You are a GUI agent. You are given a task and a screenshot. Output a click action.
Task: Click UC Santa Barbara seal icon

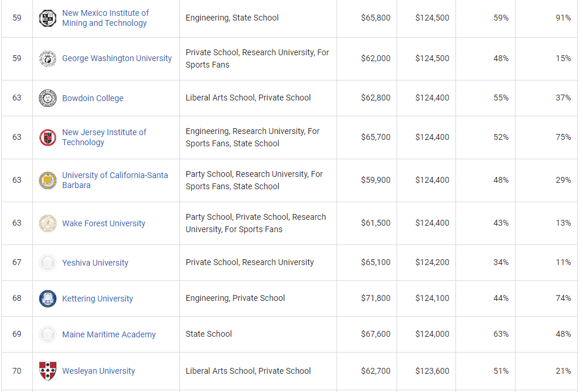point(48,180)
